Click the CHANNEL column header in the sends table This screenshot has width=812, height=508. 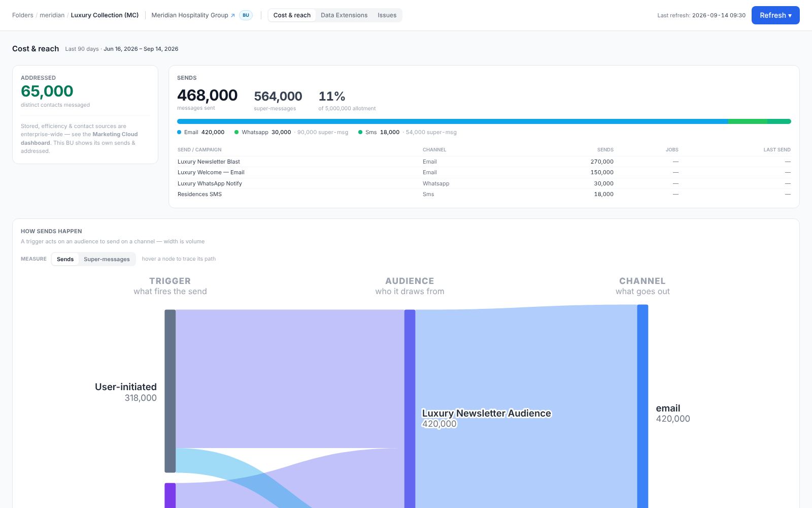[434, 150]
